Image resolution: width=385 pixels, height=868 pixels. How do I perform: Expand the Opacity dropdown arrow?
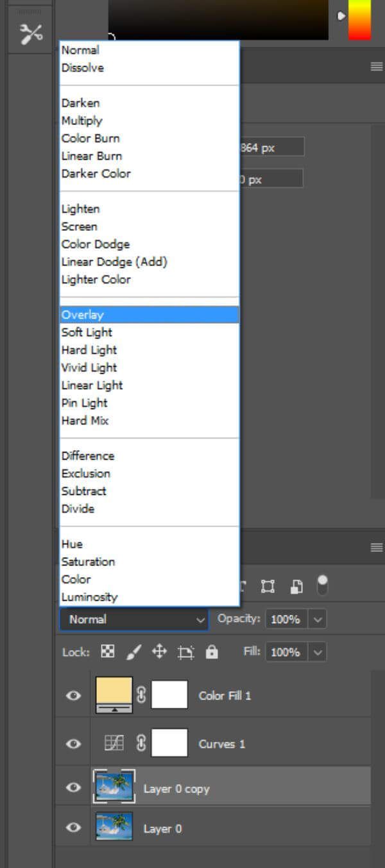pyautogui.click(x=318, y=619)
